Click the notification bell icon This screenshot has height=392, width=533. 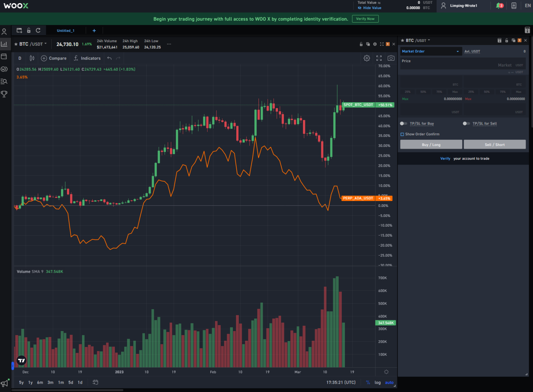[x=499, y=6]
